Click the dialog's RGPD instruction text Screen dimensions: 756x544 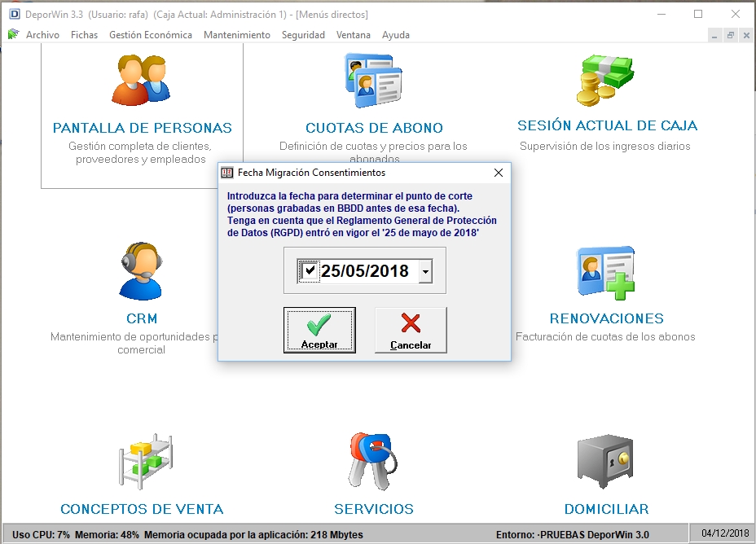coord(362,214)
